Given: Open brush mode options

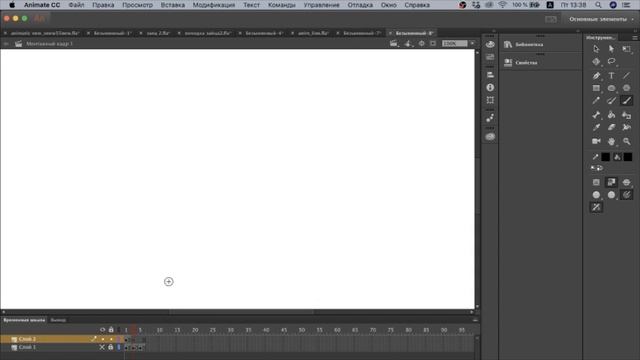Looking at the screenshot, I should click(627, 182).
